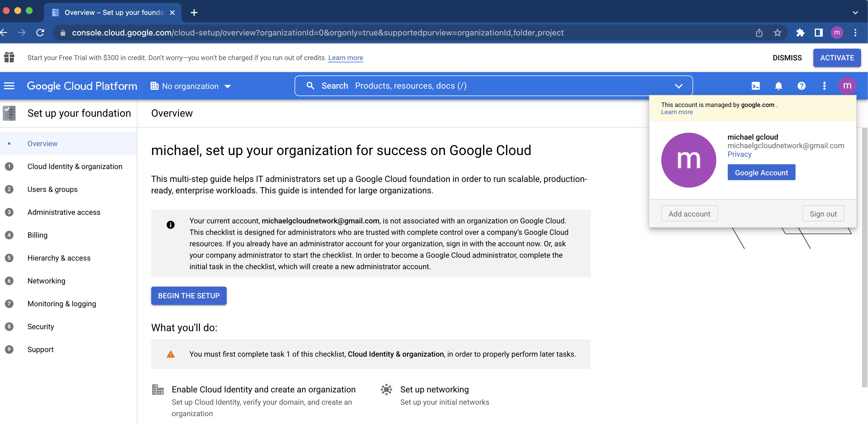Bookmark this page with star icon
Image resolution: width=868 pixels, height=425 pixels.
[777, 33]
